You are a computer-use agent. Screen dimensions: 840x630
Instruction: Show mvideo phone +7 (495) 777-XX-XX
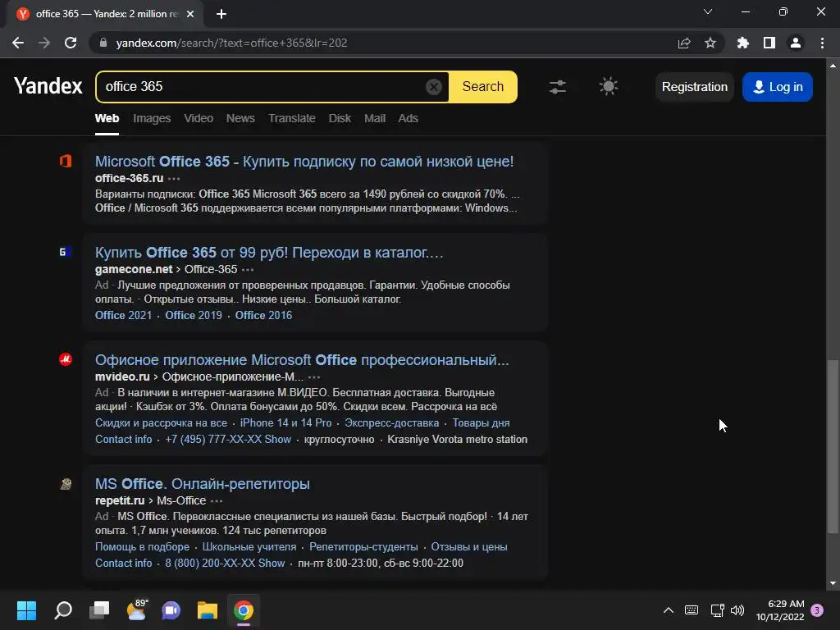(228, 440)
